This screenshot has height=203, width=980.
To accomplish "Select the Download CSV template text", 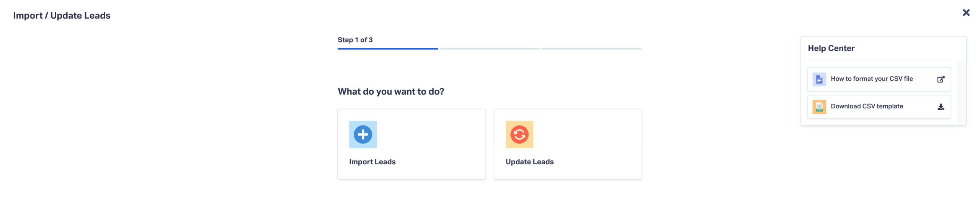I will (866, 106).
